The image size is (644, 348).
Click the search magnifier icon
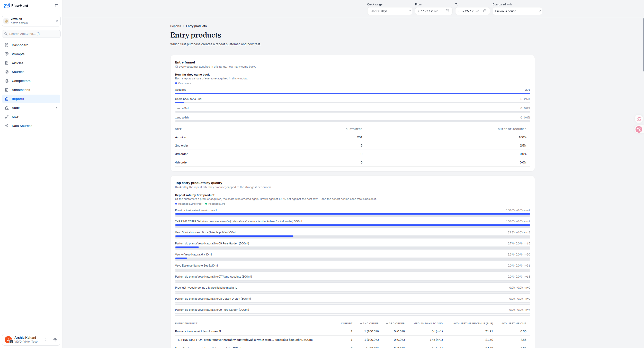pyautogui.click(x=6, y=34)
